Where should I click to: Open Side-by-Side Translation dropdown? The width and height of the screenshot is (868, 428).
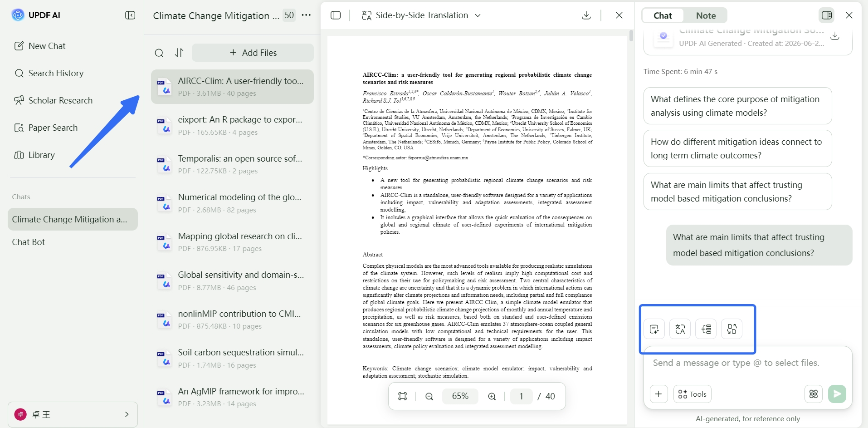[x=421, y=15]
